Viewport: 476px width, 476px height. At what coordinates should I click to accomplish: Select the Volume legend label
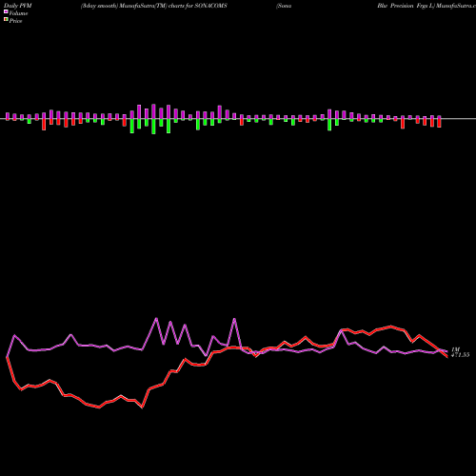tap(18, 13)
